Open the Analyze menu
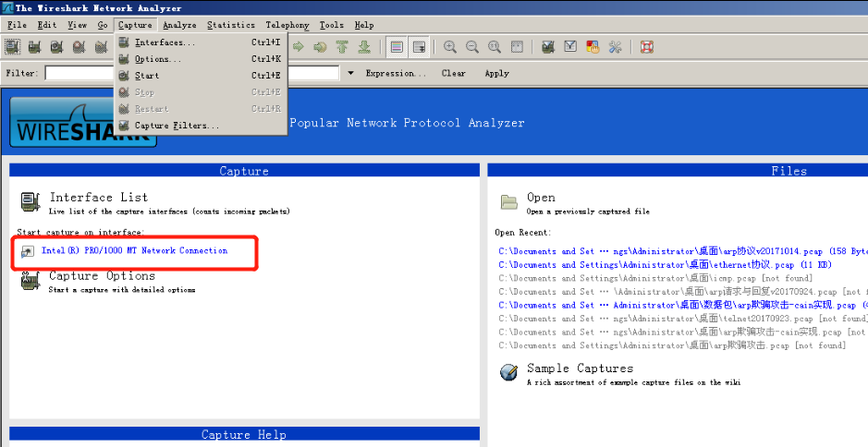 coord(179,25)
